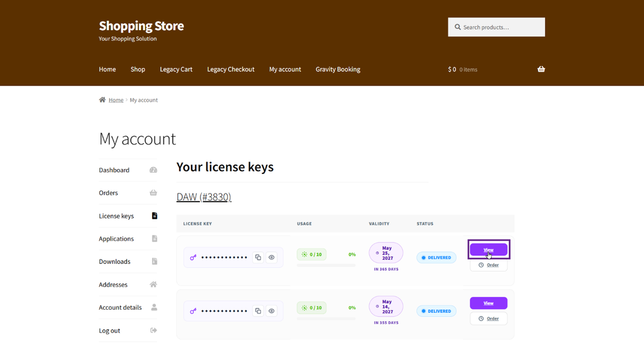Viewport: 644px width, 360px height.
Task: Open the DAW (#3830) product link
Action: click(204, 197)
